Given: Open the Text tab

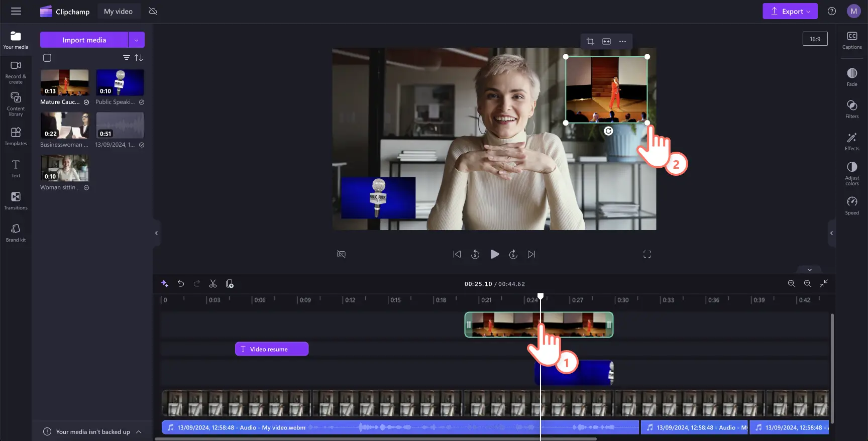Looking at the screenshot, I should tap(16, 168).
